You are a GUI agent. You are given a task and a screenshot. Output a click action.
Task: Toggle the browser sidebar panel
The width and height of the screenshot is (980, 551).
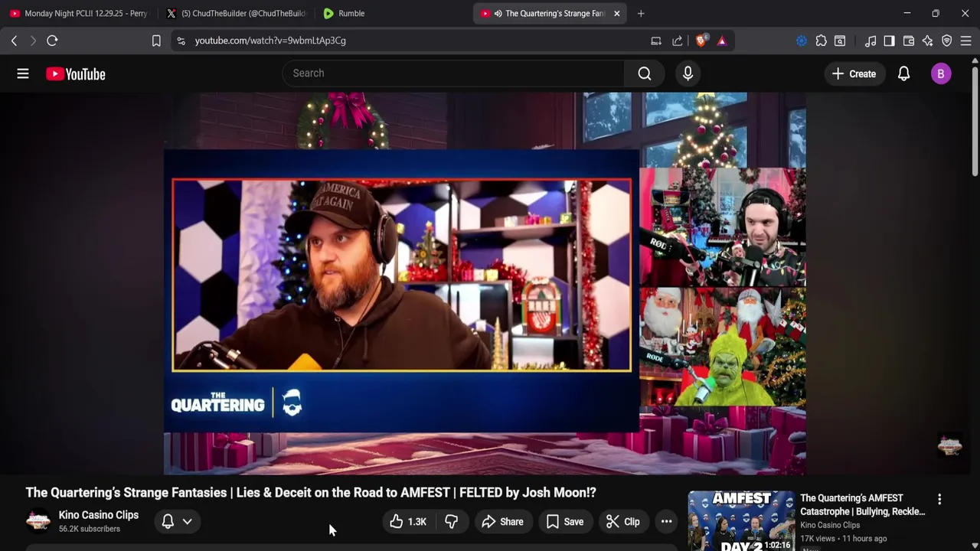click(x=889, y=41)
